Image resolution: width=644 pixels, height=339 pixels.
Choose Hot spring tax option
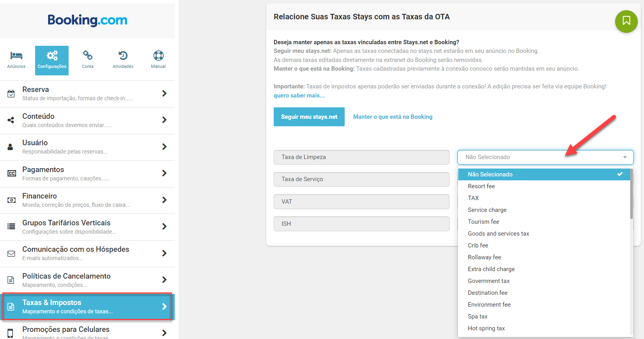(544, 328)
